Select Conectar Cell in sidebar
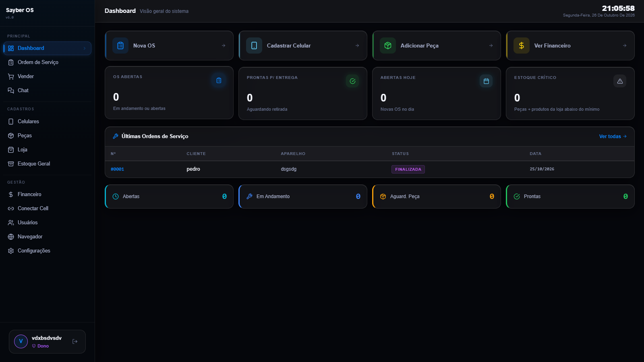Screen dimensions: 644x362 coord(48,209)
